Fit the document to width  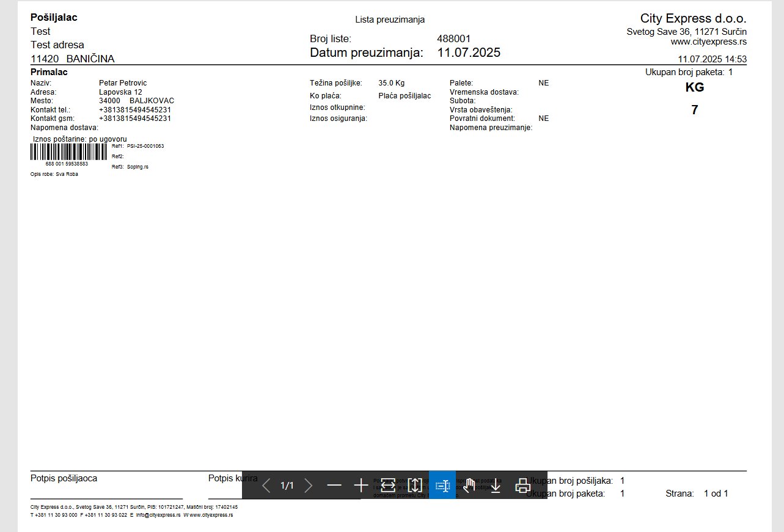(388, 486)
